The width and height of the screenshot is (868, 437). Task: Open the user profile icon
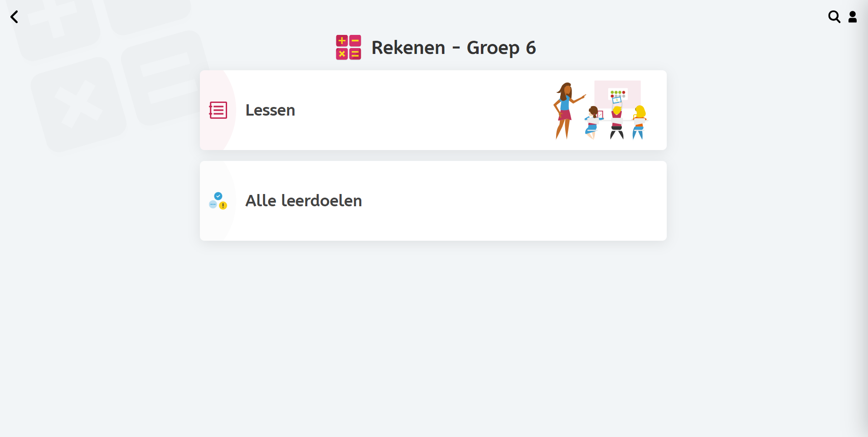coord(853,17)
